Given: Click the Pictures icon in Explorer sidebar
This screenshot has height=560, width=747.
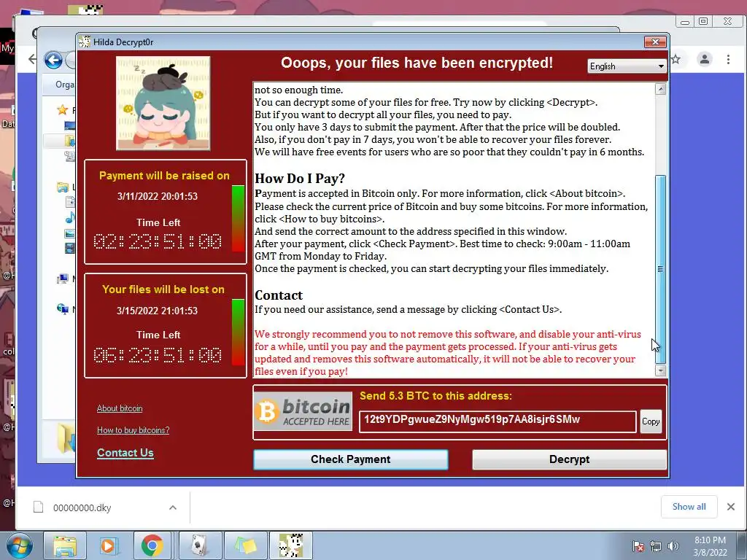Looking at the screenshot, I should [x=69, y=233].
